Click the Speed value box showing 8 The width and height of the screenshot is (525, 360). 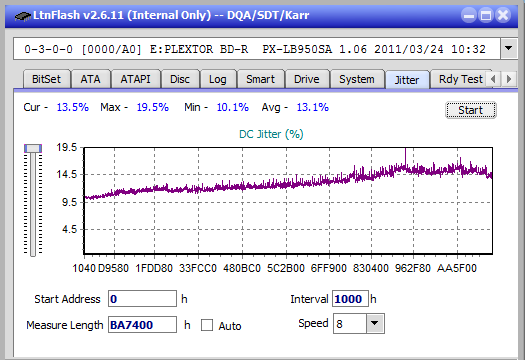click(350, 323)
